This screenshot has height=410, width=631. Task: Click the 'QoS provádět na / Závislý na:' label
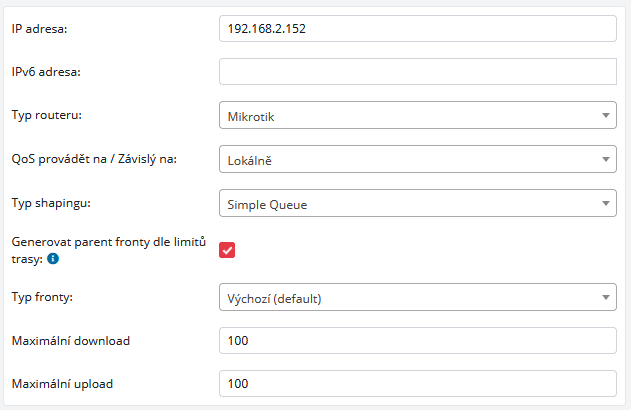pyautogui.click(x=93, y=158)
